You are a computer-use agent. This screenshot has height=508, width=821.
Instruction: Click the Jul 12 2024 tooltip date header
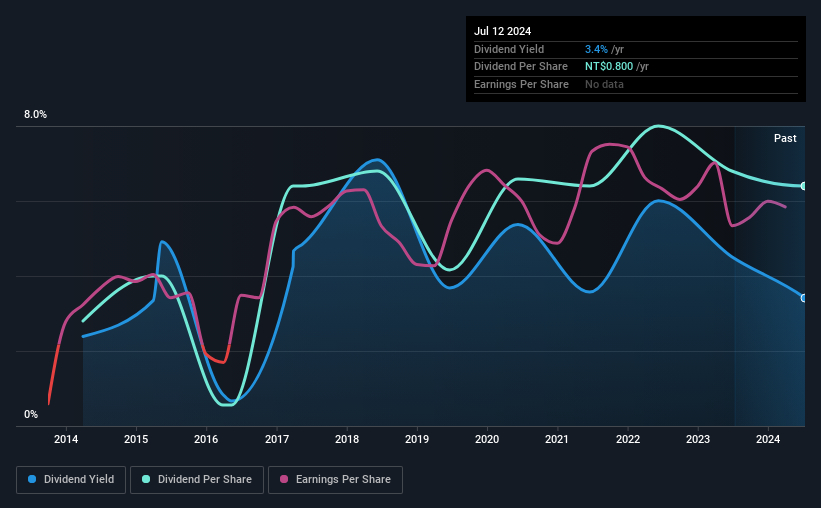pyautogui.click(x=503, y=31)
